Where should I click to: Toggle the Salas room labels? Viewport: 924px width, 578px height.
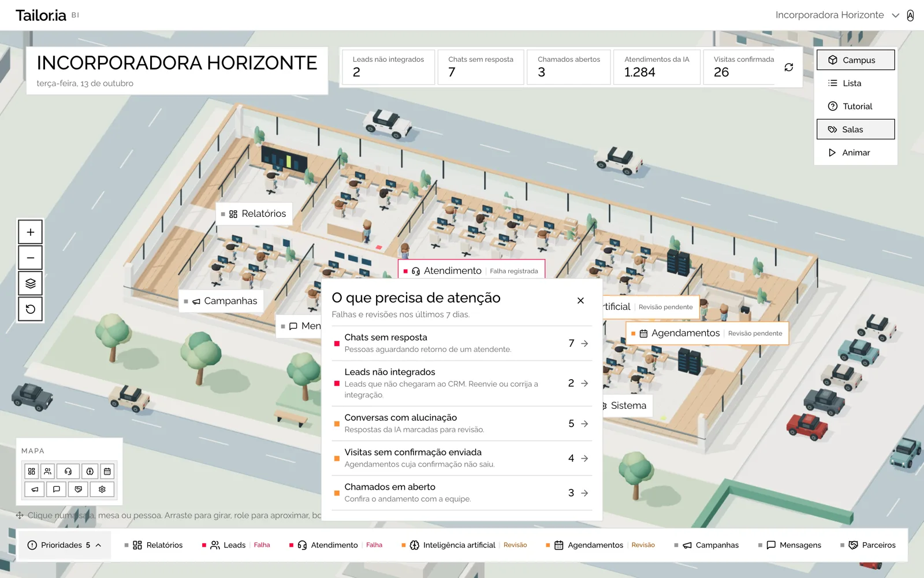855,129
